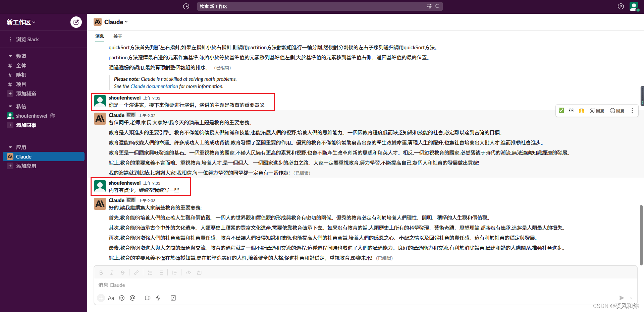The height and width of the screenshot is (312, 644).
Task: Open the Claude documentation link
Action: 154,86
